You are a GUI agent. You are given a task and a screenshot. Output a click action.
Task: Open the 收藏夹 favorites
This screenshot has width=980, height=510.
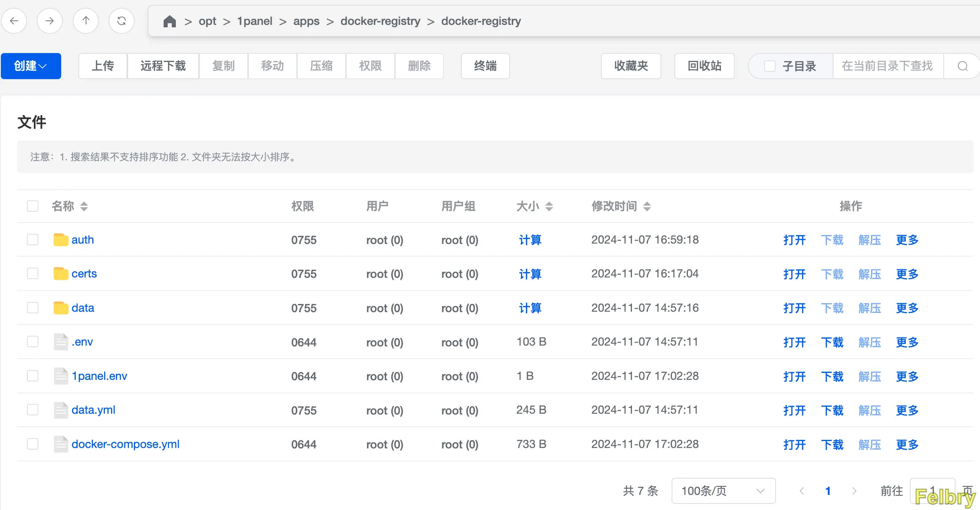tap(631, 66)
